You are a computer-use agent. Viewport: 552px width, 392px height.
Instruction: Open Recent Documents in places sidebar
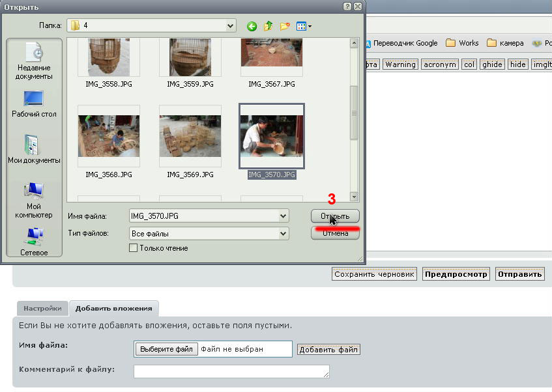pos(33,61)
